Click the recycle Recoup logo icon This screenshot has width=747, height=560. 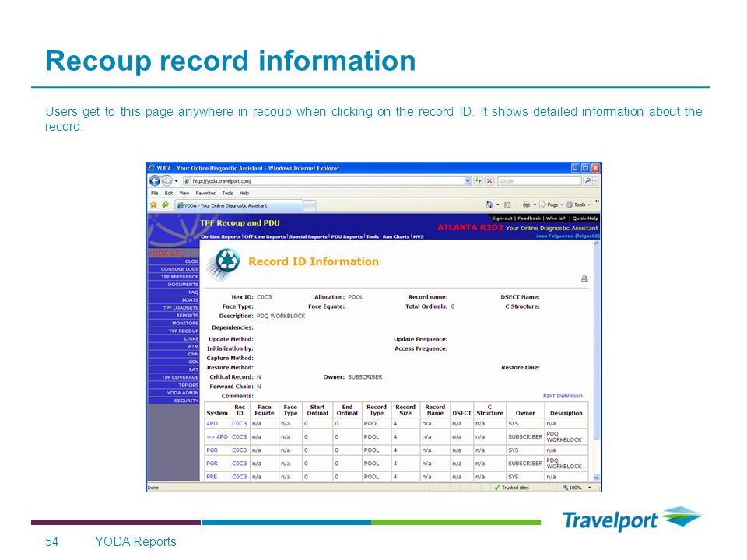coord(224,263)
